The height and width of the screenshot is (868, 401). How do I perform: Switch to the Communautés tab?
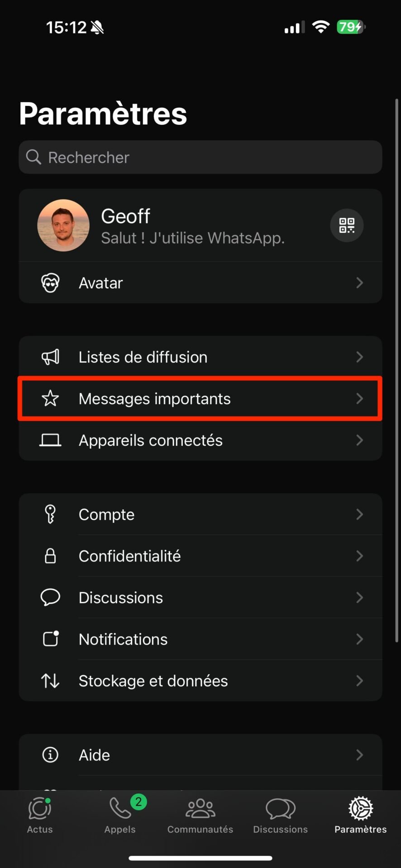point(200,815)
